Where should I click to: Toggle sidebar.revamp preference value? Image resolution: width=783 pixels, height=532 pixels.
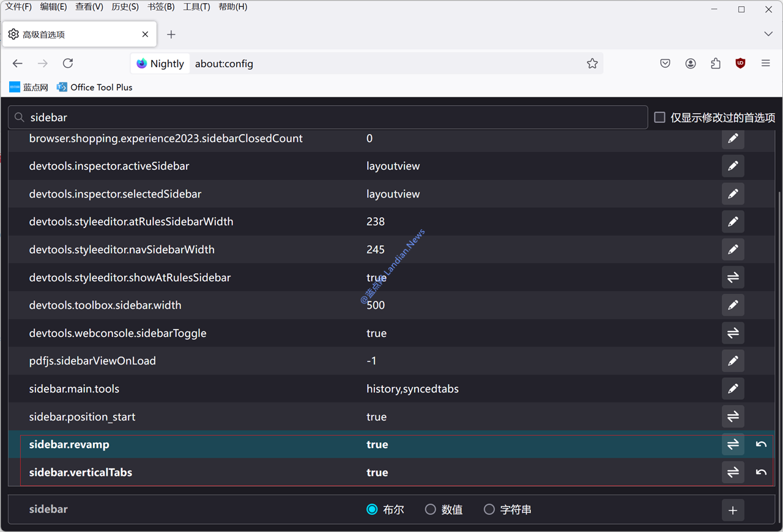click(x=733, y=445)
